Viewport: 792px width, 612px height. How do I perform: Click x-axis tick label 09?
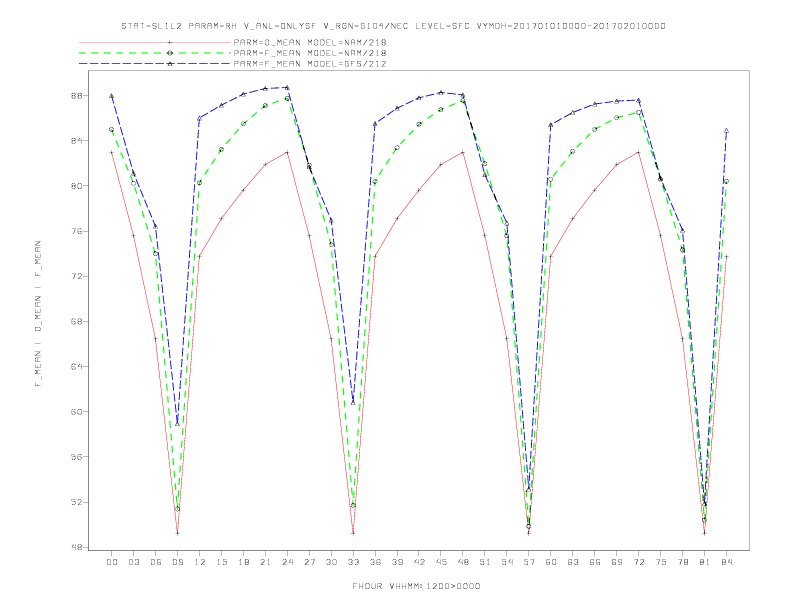click(x=178, y=562)
